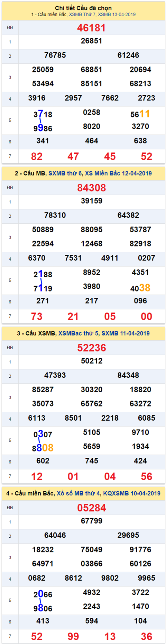Screen dimensions: 166x644
Task: Select seventh prize number 36
Action: coord(147,636)
